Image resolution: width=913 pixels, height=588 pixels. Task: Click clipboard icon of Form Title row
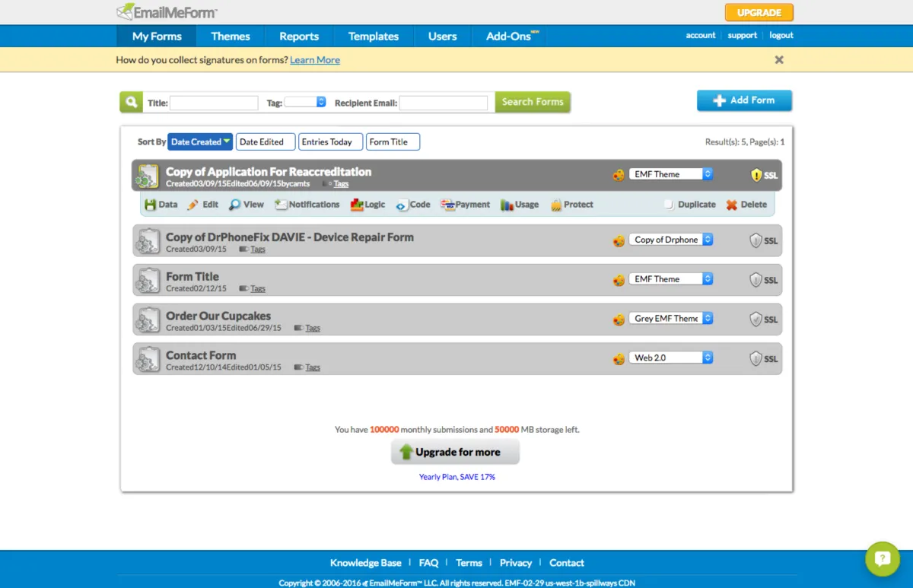pos(147,280)
